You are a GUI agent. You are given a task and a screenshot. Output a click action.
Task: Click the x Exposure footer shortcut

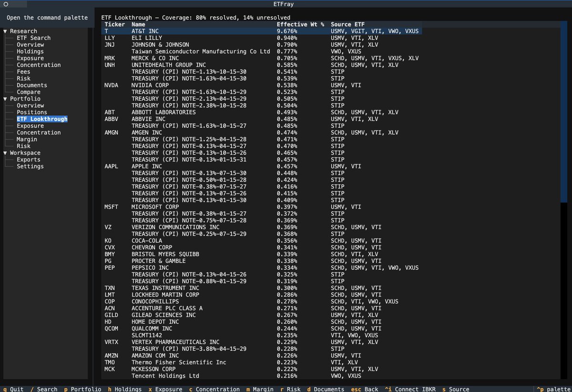coord(165,389)
